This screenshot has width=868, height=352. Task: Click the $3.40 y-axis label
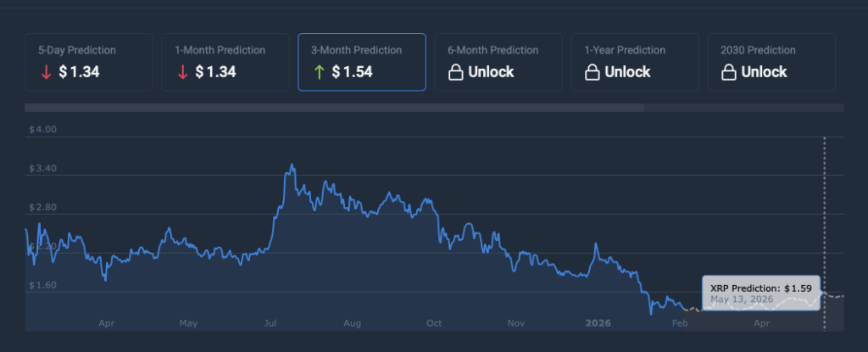42,169
